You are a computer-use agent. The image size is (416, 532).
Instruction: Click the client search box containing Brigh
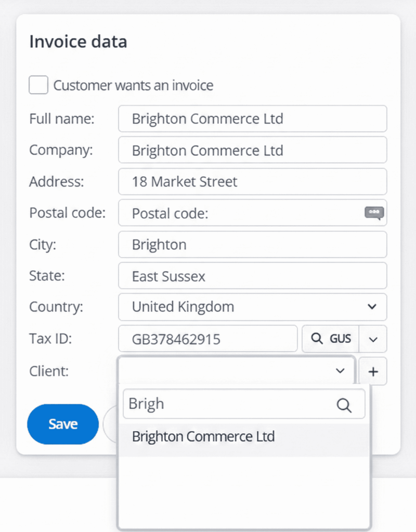coord(229,404)
